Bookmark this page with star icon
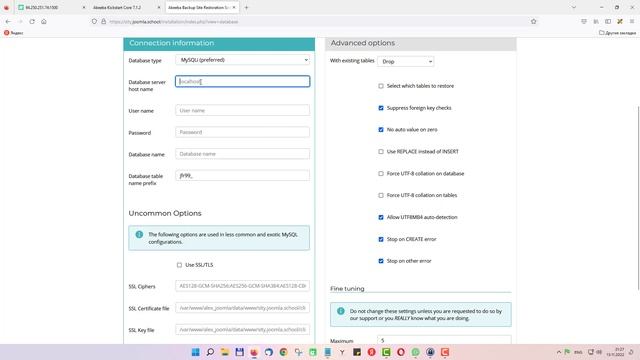The height and width of the screenshot is (360, 640). pyautogui.click(x=533, y=22)
